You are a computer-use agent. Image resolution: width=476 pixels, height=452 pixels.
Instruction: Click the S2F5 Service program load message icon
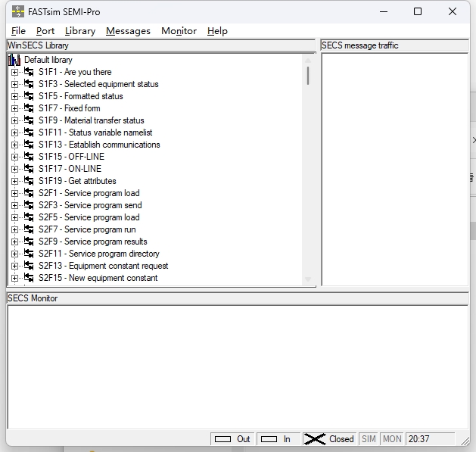coord(29,217)
